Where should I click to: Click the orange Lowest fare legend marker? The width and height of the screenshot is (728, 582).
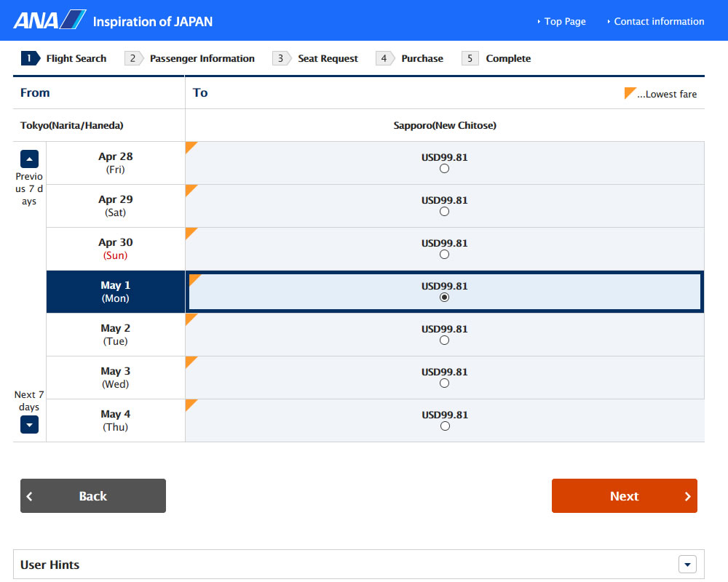tap(630, 93)
